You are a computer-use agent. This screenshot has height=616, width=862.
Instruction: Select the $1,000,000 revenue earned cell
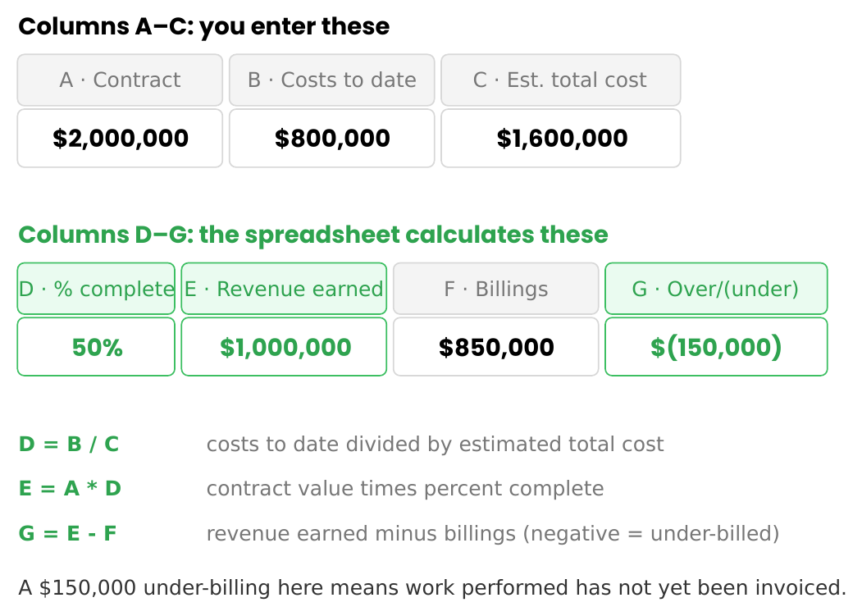(284, 347)
